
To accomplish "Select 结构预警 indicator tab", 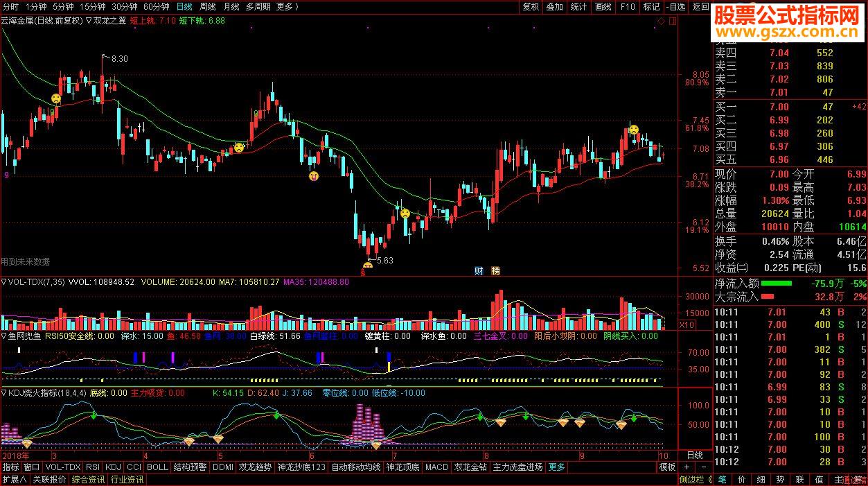I will point(191,467).
